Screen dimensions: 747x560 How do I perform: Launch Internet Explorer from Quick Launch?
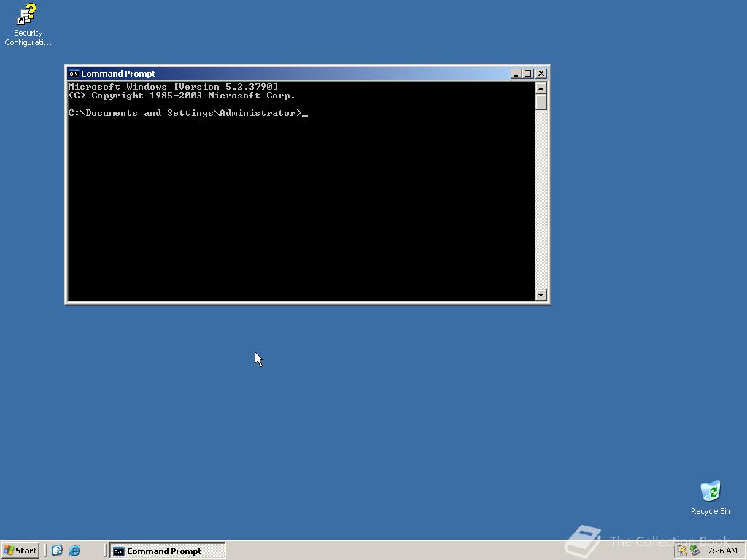click(x=74, y=551)
